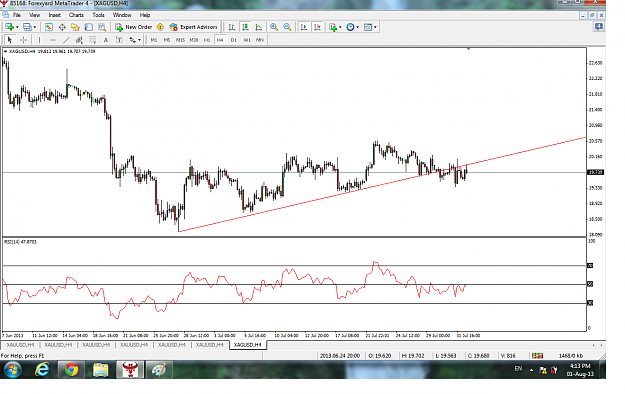Image resolution: width=625 pixels, height=394 pixels.
Task: Open the View menu
Action: [x=34, y=15]
